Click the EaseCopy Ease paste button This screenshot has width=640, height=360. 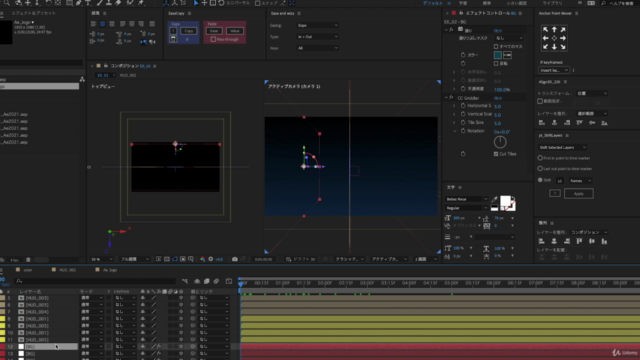point(214,31)
